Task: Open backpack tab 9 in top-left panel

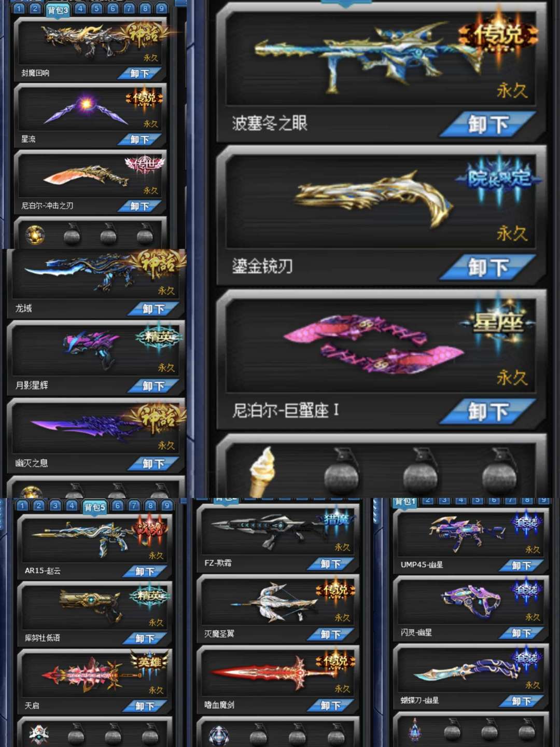Action: click(x=162, y=8)
